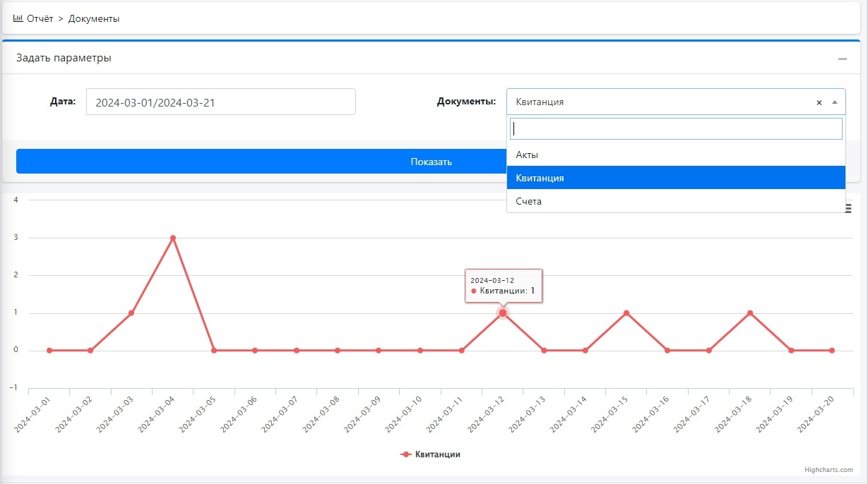
Task: Click the Документы dropdown arrow
Action: click(x=835, y=102)
